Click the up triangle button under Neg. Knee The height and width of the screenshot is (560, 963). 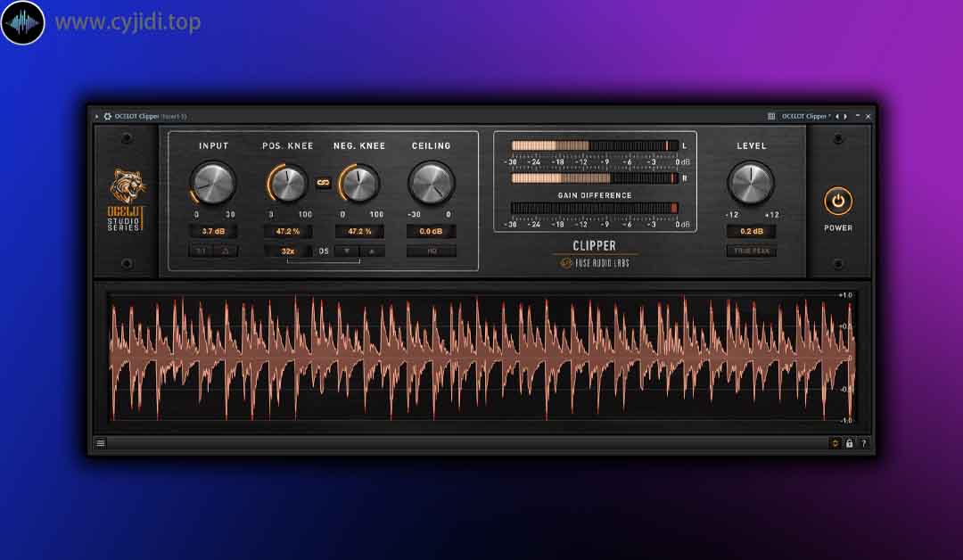(372, 251)
